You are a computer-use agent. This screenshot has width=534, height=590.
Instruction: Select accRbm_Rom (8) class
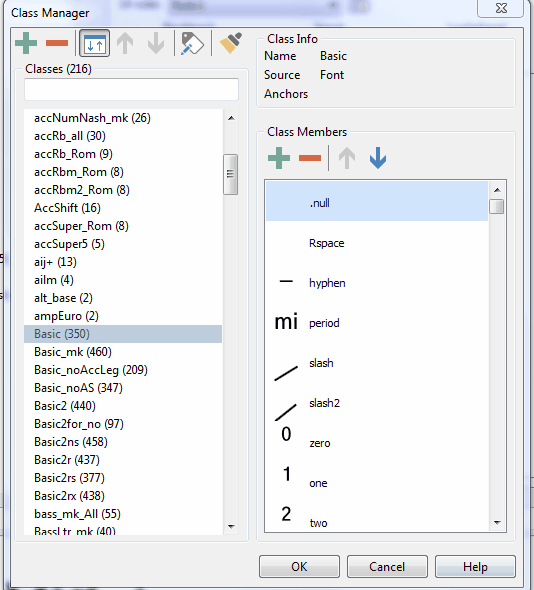(x=123, y=172)
